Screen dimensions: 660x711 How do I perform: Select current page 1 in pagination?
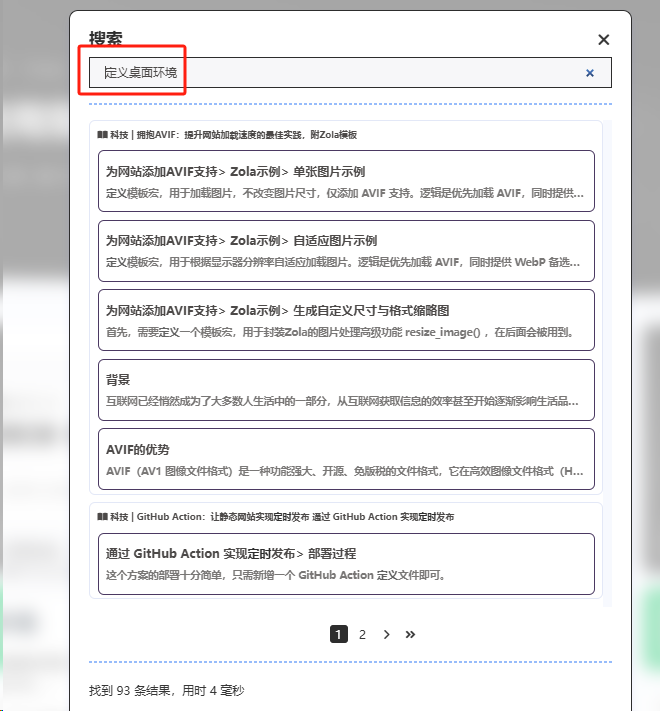click(338, 634)
